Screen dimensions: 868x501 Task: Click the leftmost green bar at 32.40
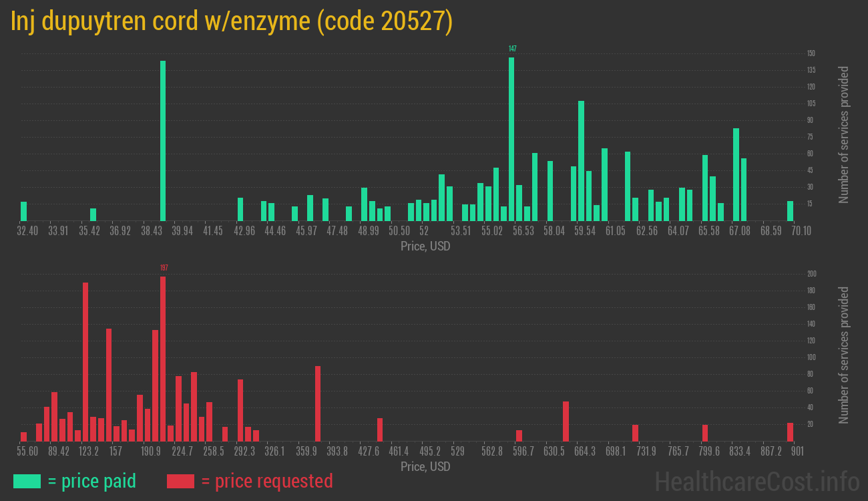coord(24,211)
